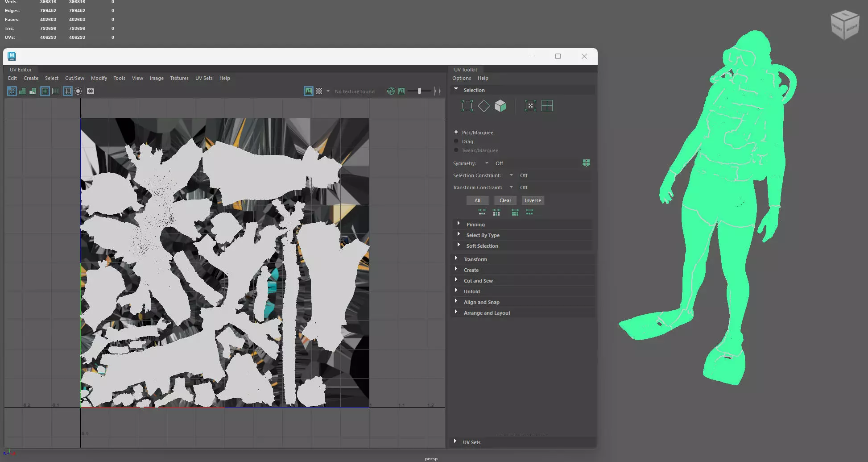Toggle the display image icon
The height and width of the screenshot is (462, 868).
point(309,91)
